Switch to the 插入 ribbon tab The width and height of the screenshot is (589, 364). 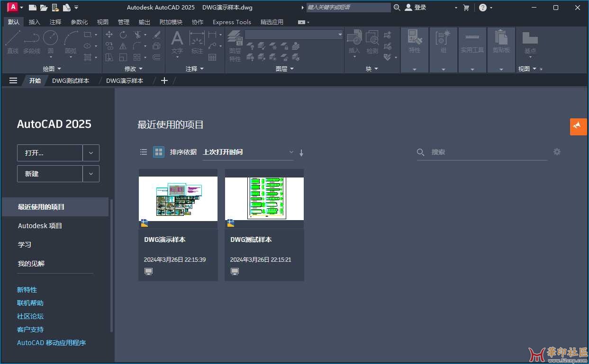35,22
